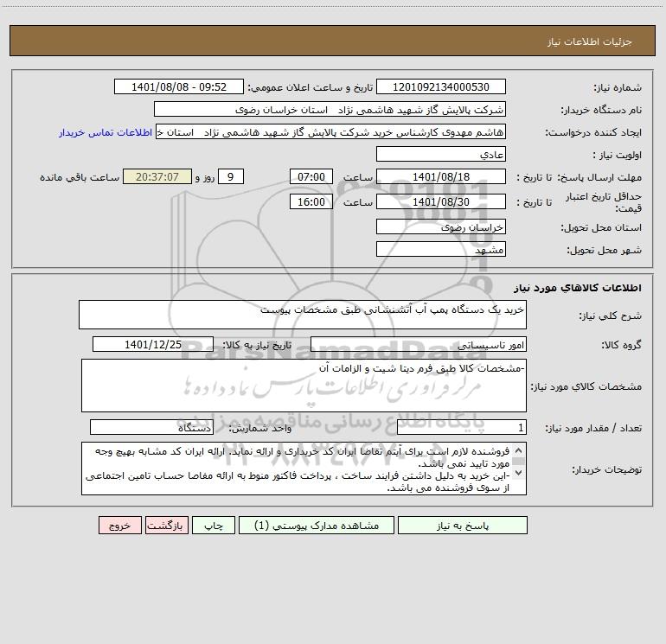Click scroll-up arrow in توضیحات خریدار box

click(518, 451)
